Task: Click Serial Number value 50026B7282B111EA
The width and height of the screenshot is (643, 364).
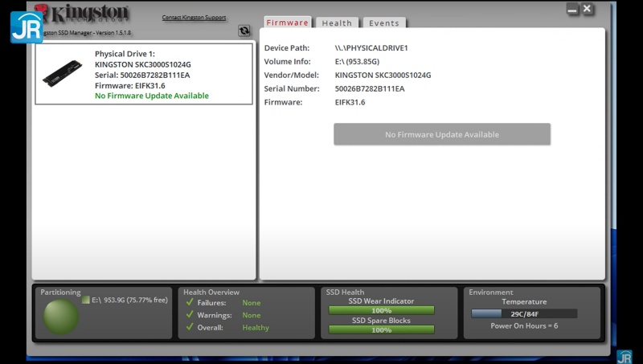Action: click(370, 88)
